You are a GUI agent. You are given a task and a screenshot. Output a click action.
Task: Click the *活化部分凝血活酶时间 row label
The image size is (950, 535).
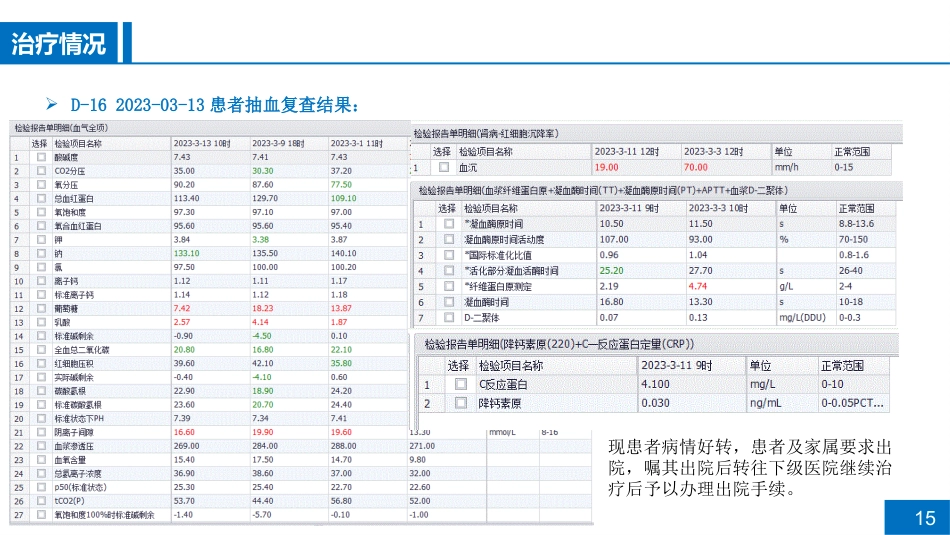pos(511,271)
